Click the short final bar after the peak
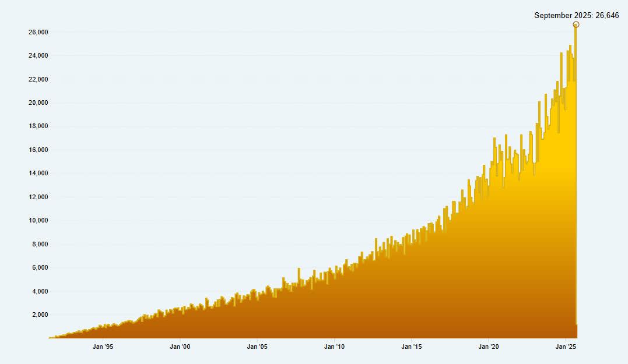This screenshot has height=364, width=628. (577, 331)
